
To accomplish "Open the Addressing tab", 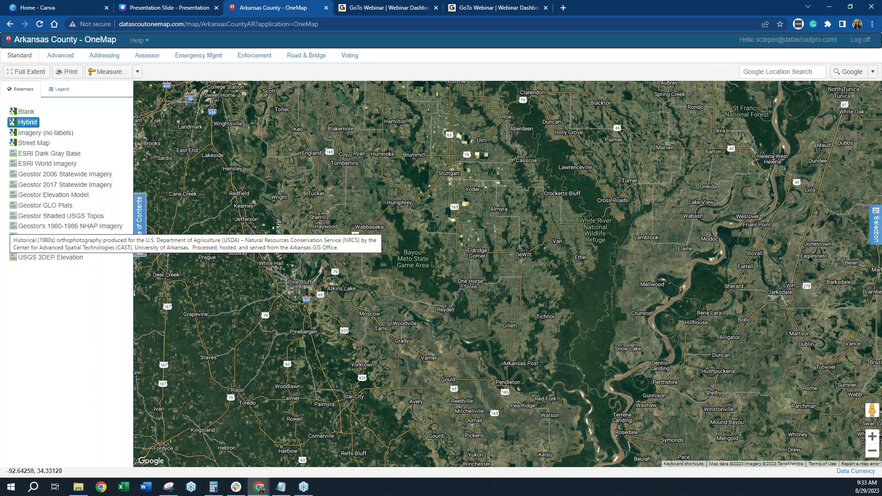I will click(104, 55).
